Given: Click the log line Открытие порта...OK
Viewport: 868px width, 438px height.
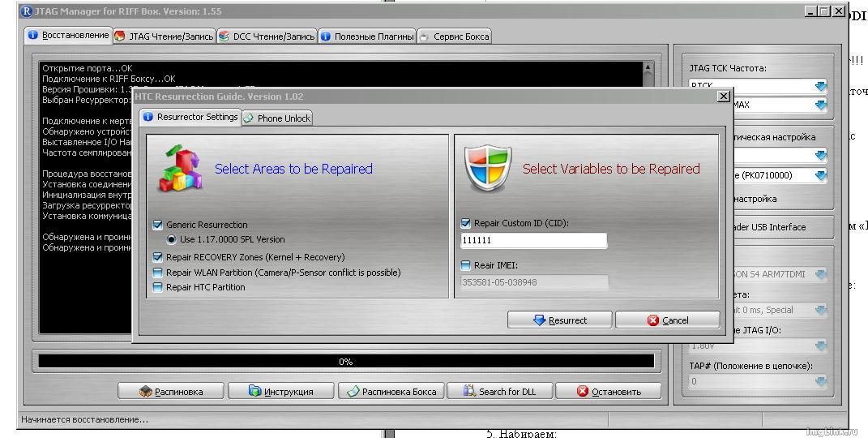Looking at the screenshot, I should pos(88,68).
